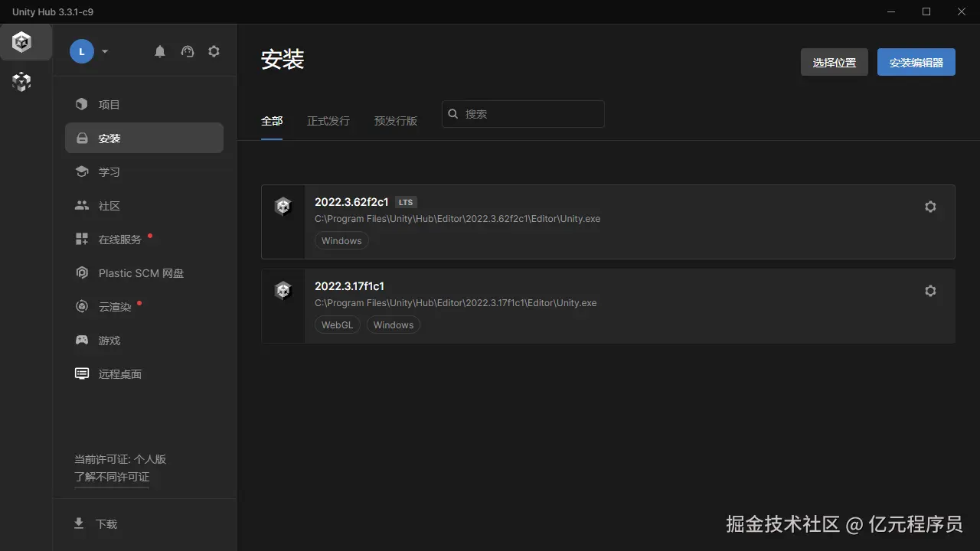
Task: Open the account avatar L
Action: pyautogui.click(x=82, y=51)
